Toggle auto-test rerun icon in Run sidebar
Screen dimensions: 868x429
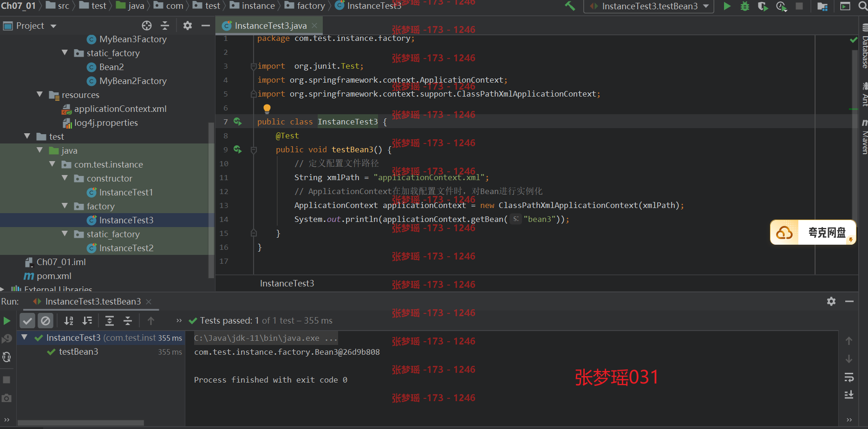tap(7, 357)
